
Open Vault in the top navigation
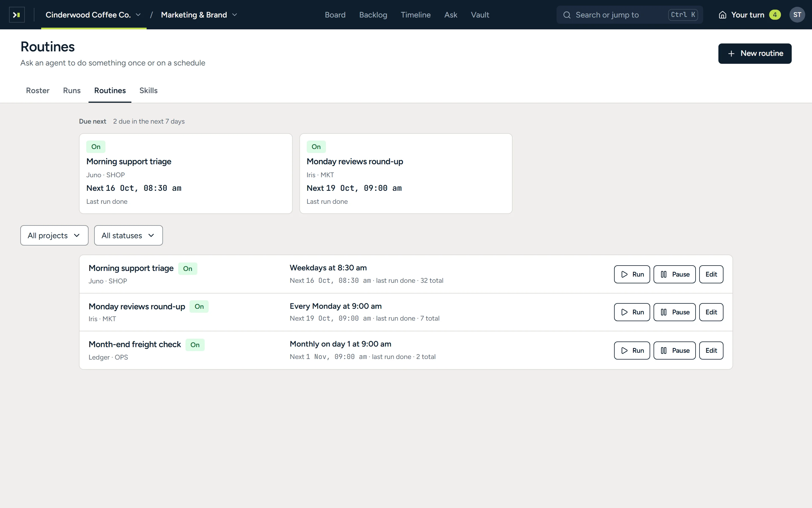(480, 15)
